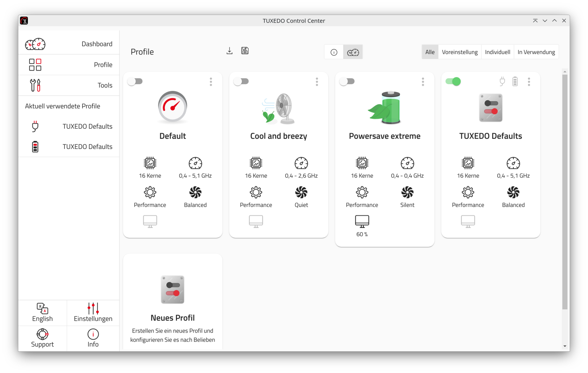
Task: Open the Dashboard menu entry label
Action: [97, 44]
